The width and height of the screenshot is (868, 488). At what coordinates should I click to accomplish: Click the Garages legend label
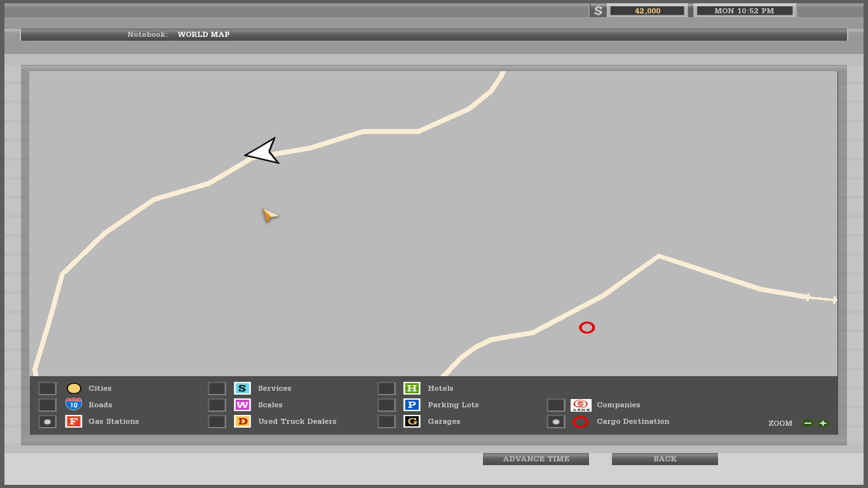click(444, 421)
